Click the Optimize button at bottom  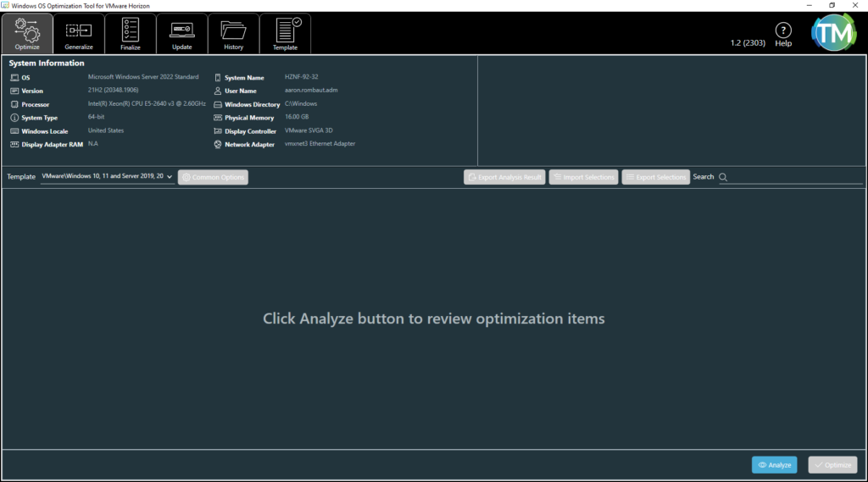(x=832, y=465)
